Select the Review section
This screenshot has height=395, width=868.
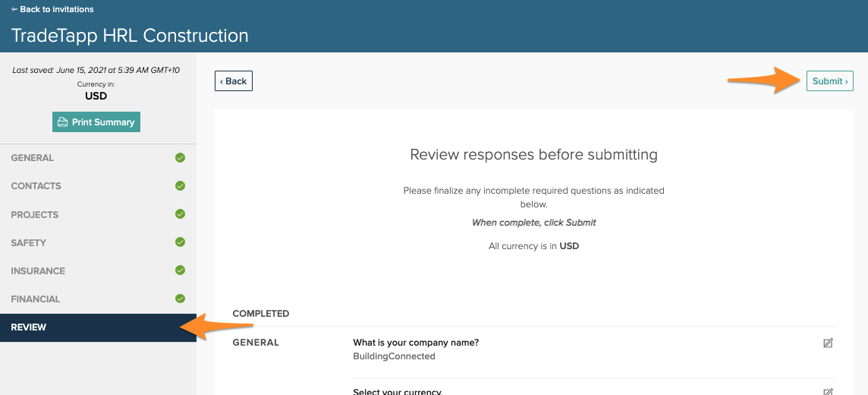coord(29,327)
